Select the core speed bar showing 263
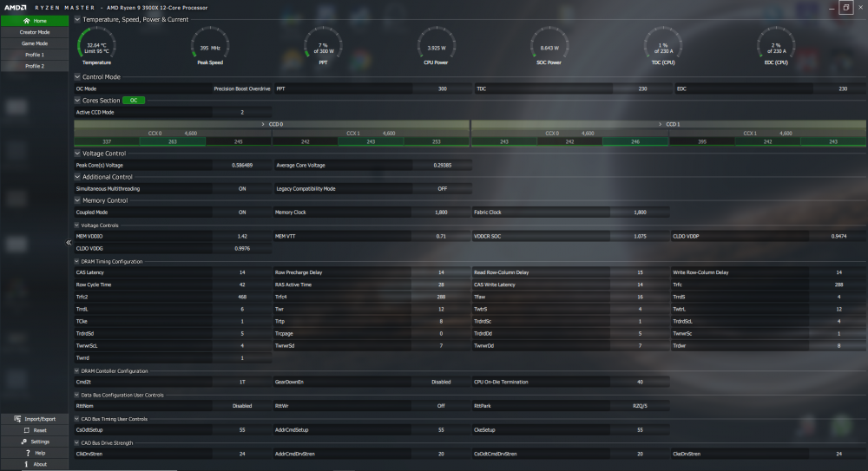 click(x=173, y=141)
